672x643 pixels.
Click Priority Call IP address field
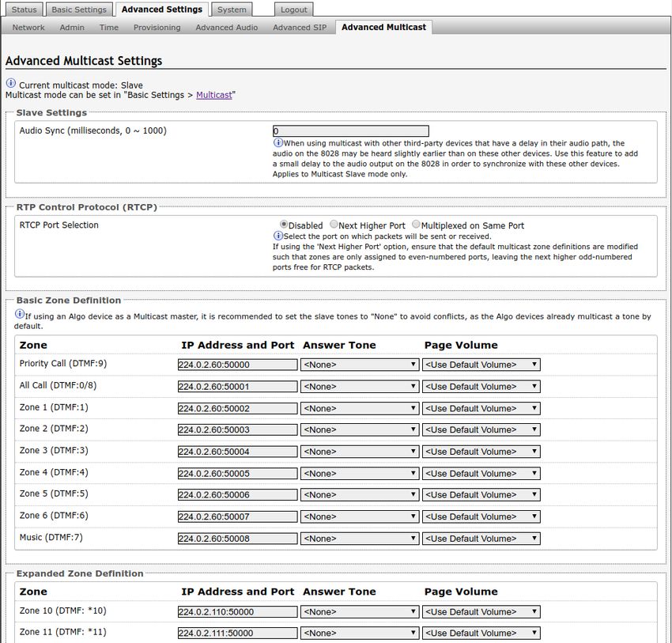(237, 365)
